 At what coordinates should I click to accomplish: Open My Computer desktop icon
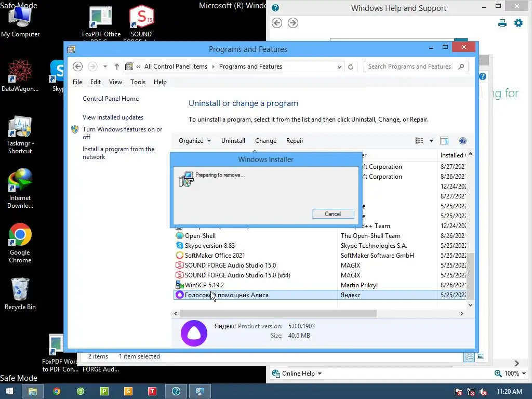pyautogui.click(x=20, y=21)
